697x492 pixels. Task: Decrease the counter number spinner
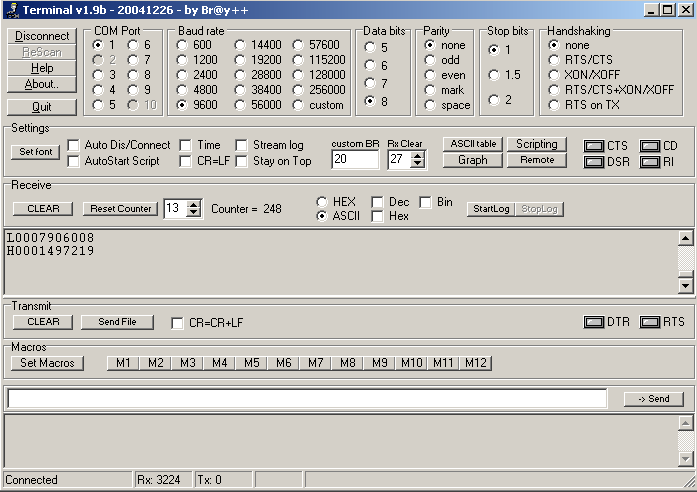(195, 213)
